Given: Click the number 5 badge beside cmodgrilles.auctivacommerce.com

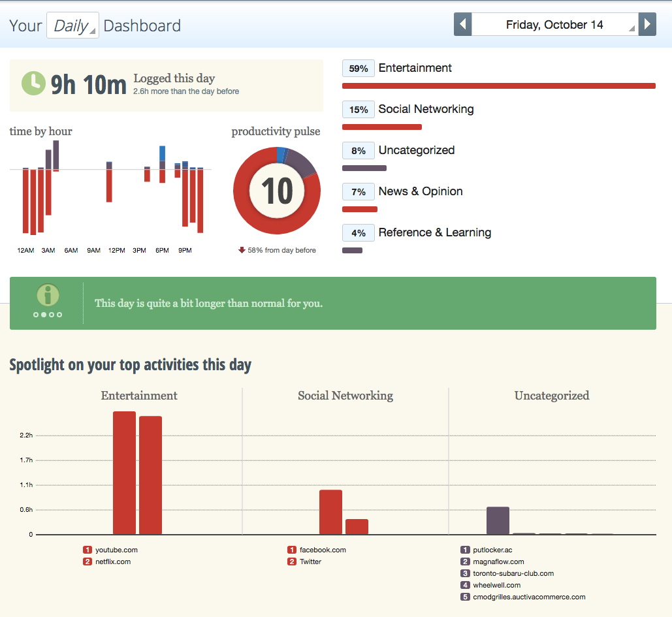Looking at the screenshot, I should tap(465, 597).
